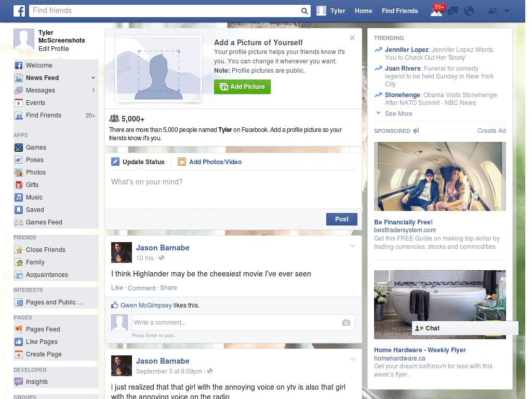Click Be Financially Free ad title
The height and width of the screenshot is (399, 532).
coord(403,222)
